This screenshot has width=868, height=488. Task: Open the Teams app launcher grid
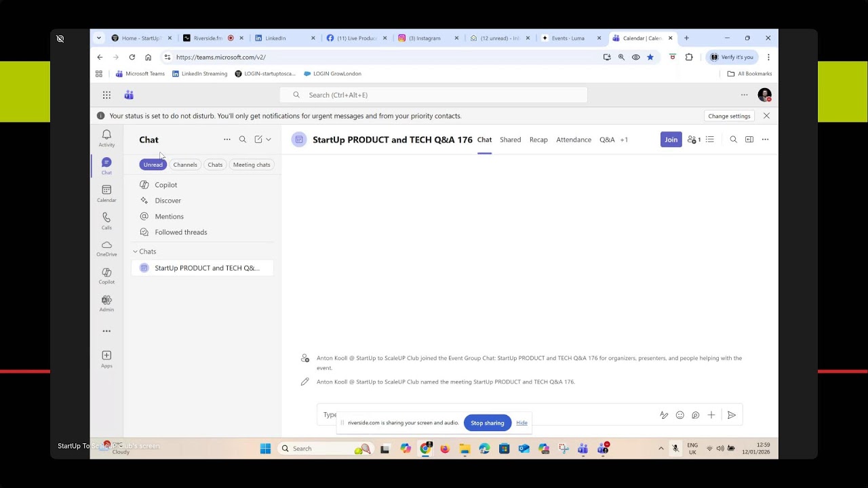(x=106, y=95)
